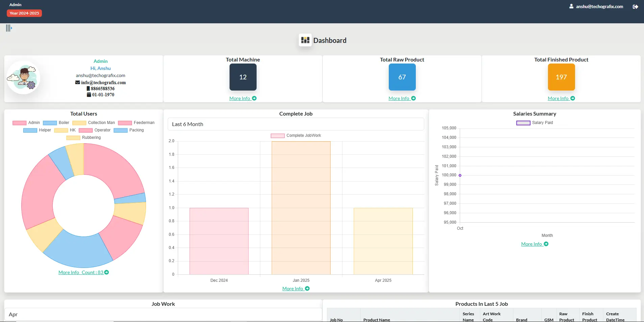Screen dimensions: 644x322
Task: Open the sidebar menu toggle icon
Action: pyautogui.click(x=9, y=28)
